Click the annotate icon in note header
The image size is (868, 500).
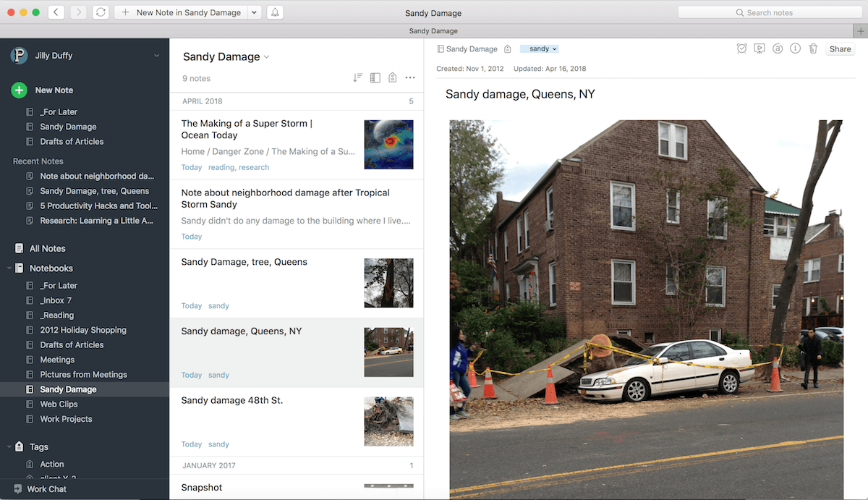click(x=778, y=48)
